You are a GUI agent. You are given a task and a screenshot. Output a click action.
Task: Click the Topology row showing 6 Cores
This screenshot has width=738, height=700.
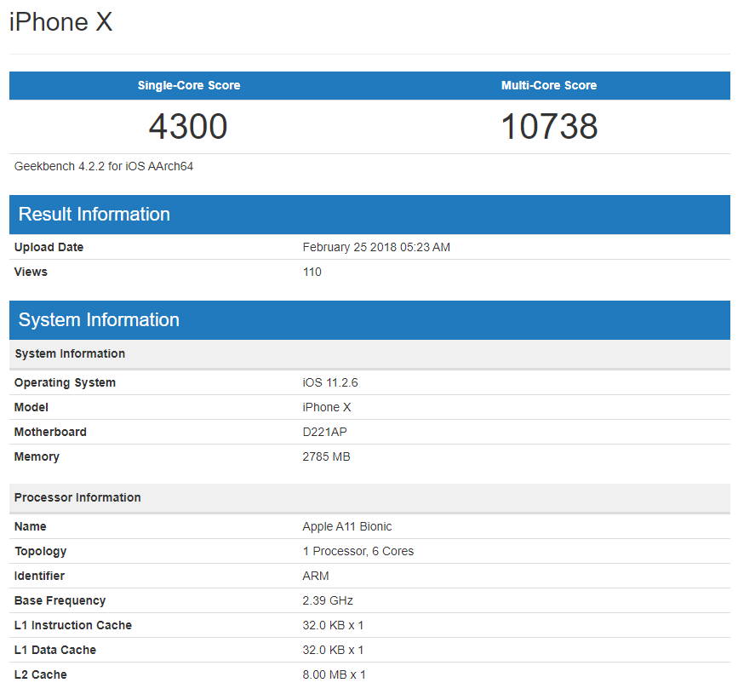pyautogui.click(x=358, y=551)
